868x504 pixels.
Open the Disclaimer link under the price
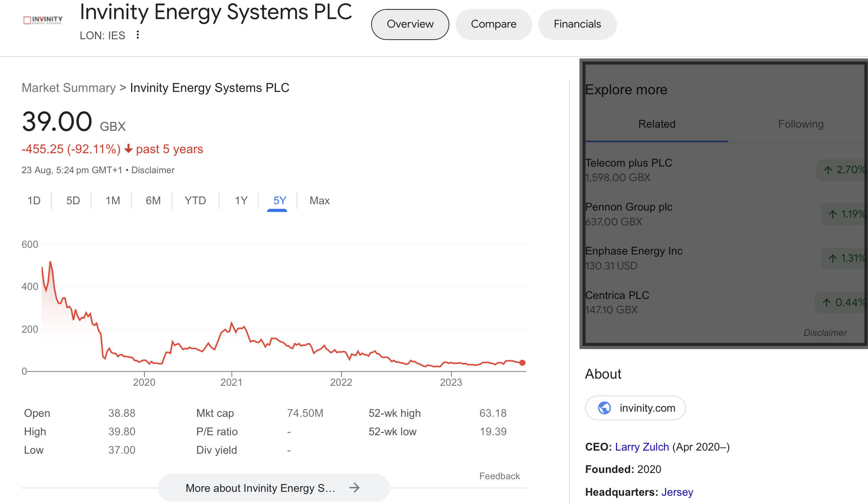[x=153, y=170]
